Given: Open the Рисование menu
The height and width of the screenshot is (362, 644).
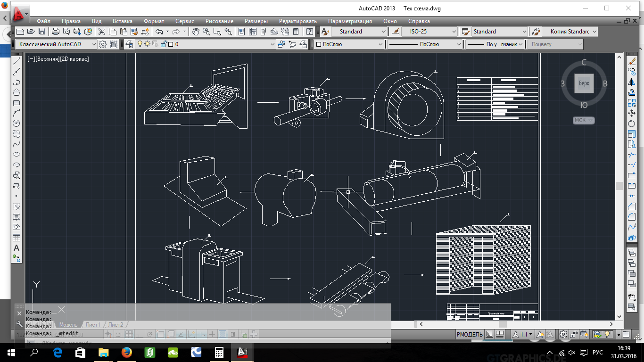Looking at the screenshot, I should tap(220, 21).
